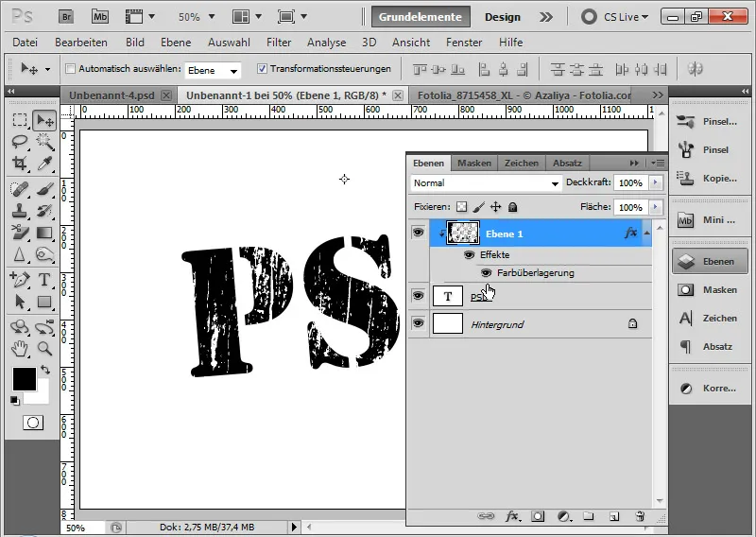756x537 pixels.
Task: Open Layers panel options menu
Action: (x=658, y=163)
